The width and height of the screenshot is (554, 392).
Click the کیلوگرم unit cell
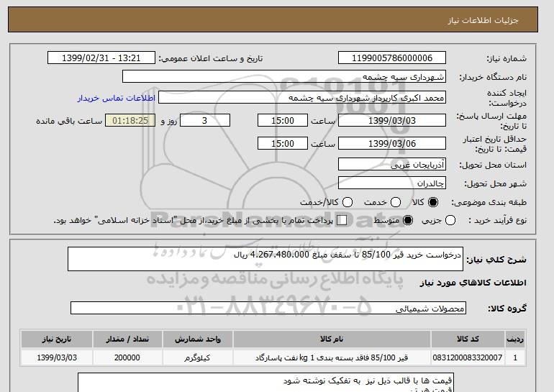(x=198, y=357)
